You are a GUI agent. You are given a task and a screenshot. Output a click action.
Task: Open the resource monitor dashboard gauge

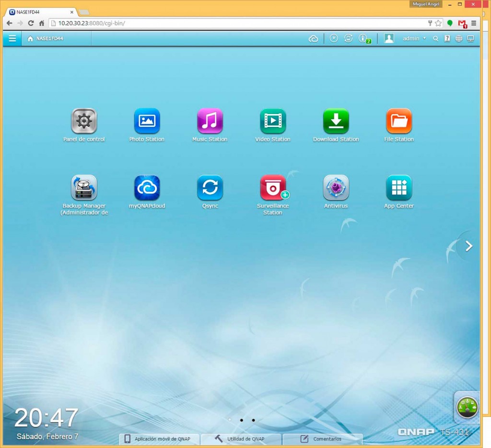tap(467, 407)
